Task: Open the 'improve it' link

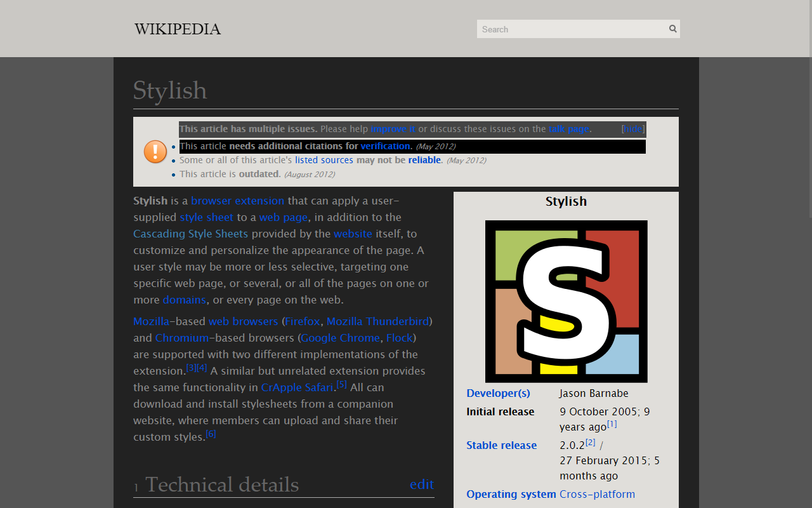Action: (x=393, y=129)
